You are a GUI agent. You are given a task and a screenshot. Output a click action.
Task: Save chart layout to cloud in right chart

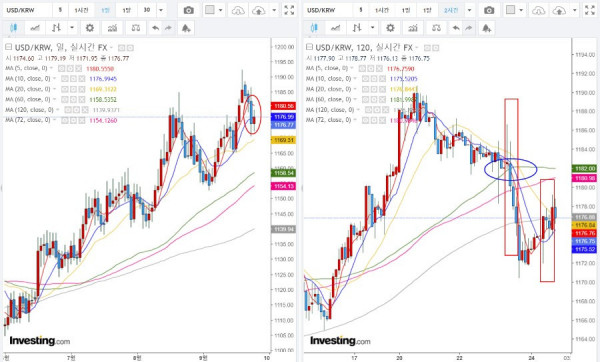[x=559, y=10]
